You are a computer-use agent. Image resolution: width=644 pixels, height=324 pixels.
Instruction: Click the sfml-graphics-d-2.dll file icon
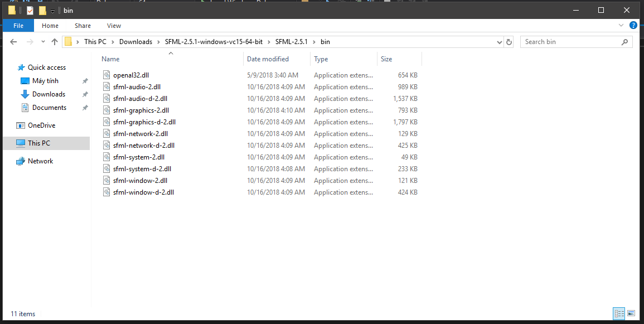click(106, 122)
